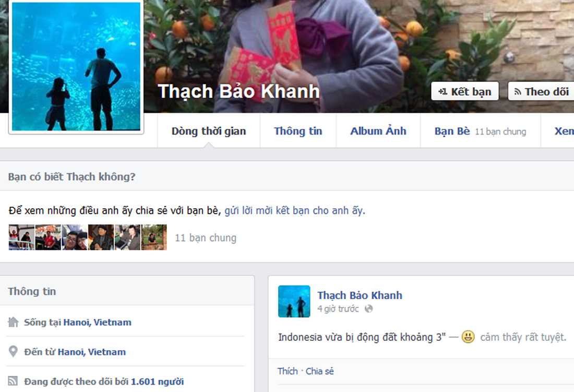The height and width of the screenshot is (392, 574).
Task: Select the Dòng thời gian tab
Action: pyautogui.click(x=209, y=131)
